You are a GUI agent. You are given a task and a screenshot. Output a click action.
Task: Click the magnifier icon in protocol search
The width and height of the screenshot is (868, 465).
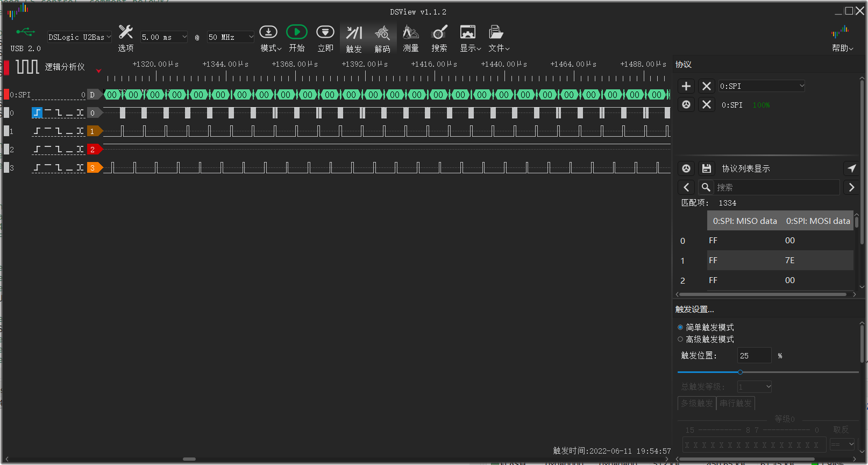coord(706,187)
